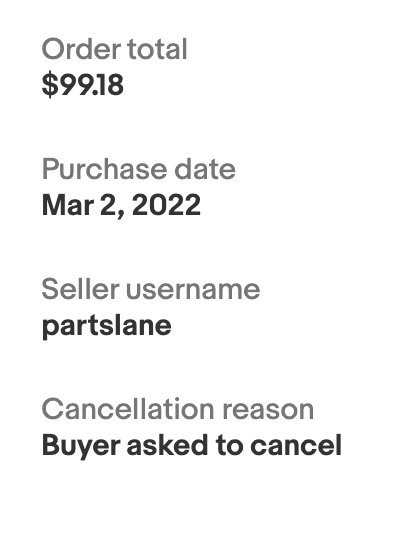The height and width of the screenshot is (536, 414).
Task: Click the word Cancellation in the reason label
Action: 128,409
